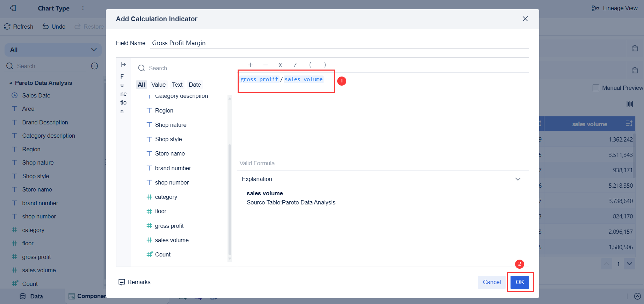Screen dimensions: 644x304
Task: Click the plus operator icon
Action: click(x=250, y=65)
